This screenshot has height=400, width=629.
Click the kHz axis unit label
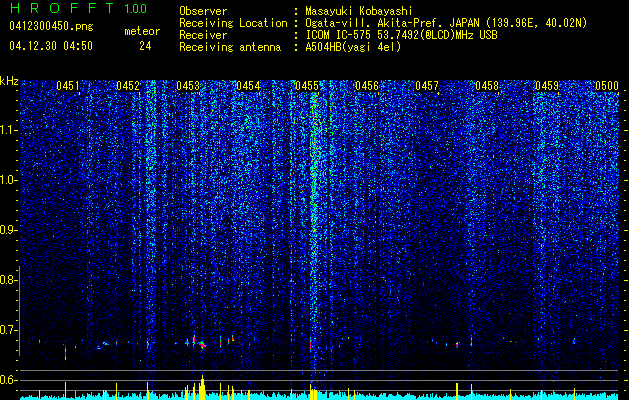(x=9, y=81)
